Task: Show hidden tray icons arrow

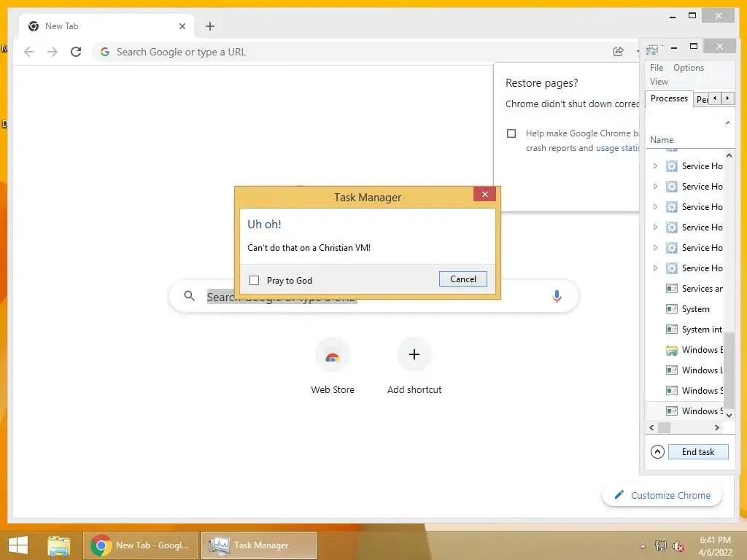Action: (x=643, y=546)
